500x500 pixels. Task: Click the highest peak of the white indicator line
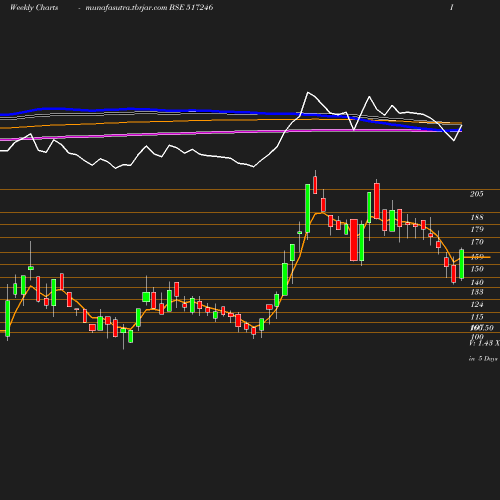tap(308, 92)
